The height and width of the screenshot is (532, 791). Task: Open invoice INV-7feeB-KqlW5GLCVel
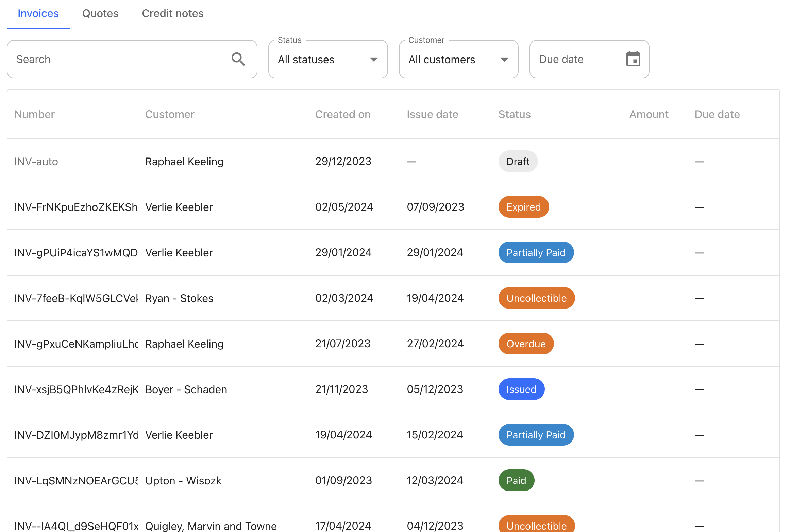[x=76, y=298]
